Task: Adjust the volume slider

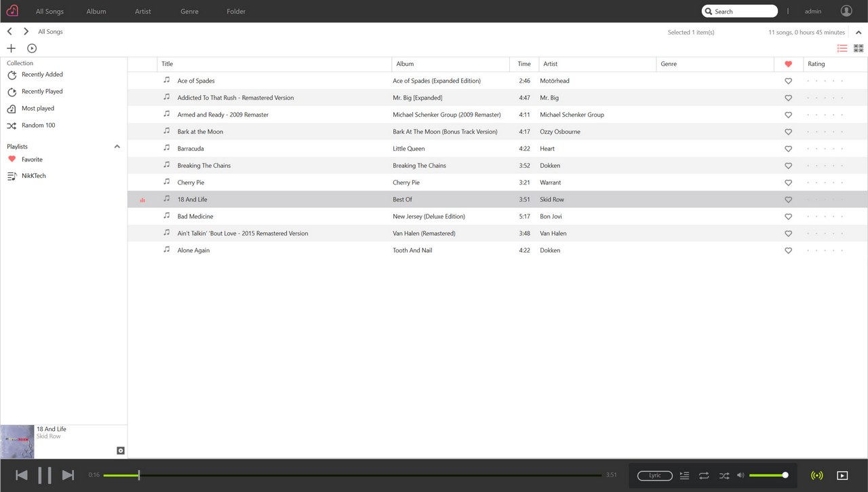Action: point(768,475)
